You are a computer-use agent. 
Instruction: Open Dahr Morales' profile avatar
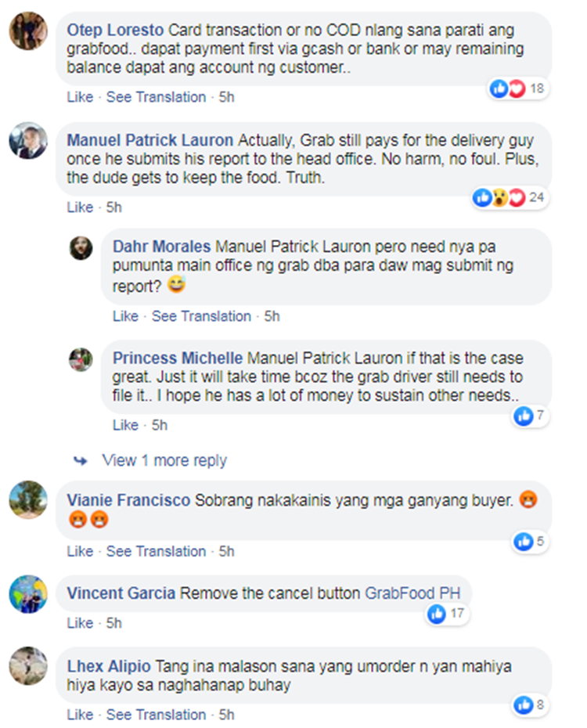(81, 247)
